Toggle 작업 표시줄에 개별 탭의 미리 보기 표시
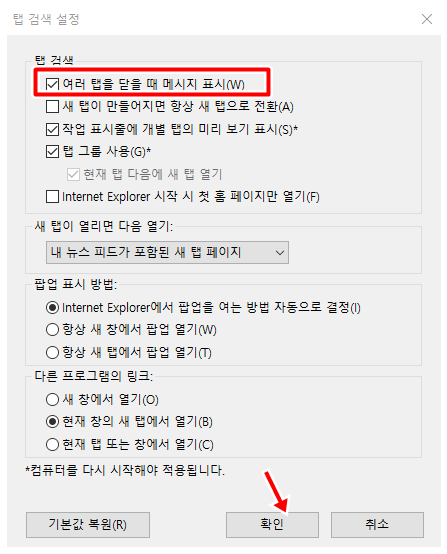Screen dimensions: 447x554 (52, 129)
